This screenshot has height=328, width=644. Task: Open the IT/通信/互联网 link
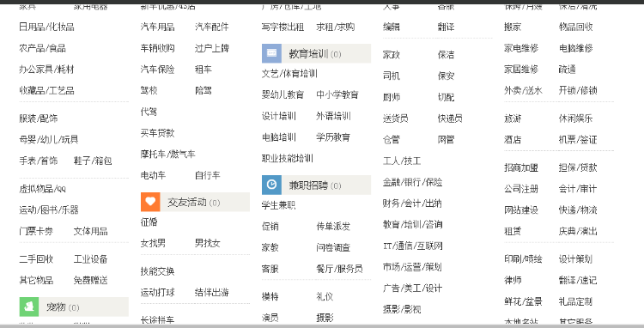point(413,246)
